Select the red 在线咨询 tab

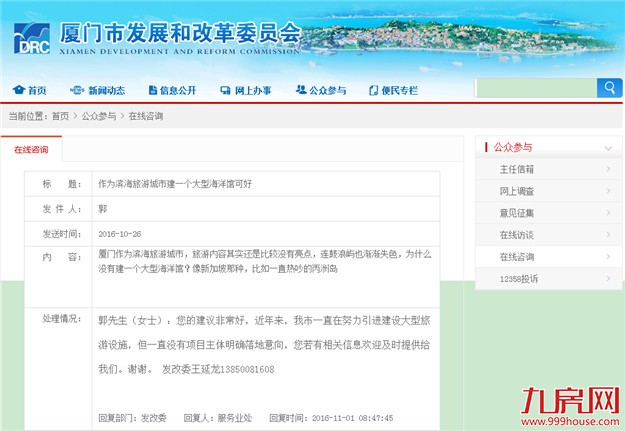pyautogui.click(x=31, y=150)
